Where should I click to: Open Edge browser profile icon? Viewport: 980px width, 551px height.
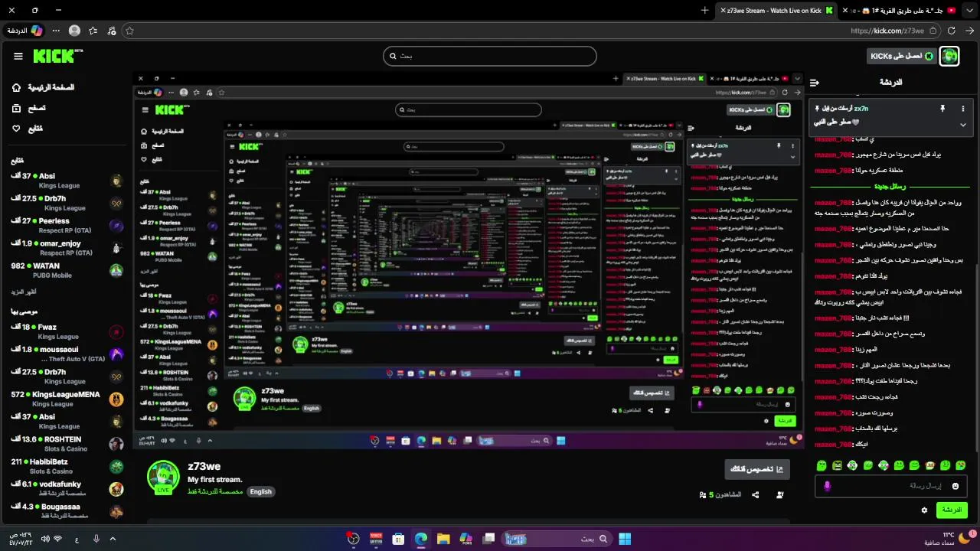click(74, 31)
